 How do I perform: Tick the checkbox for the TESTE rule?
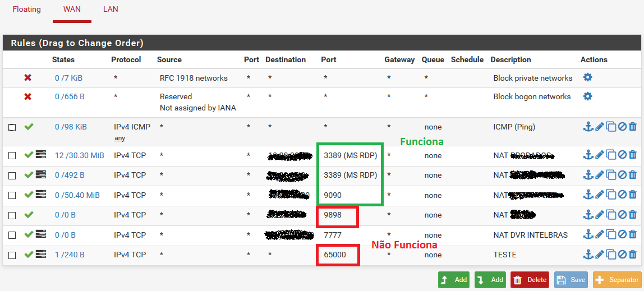point(12,255)
